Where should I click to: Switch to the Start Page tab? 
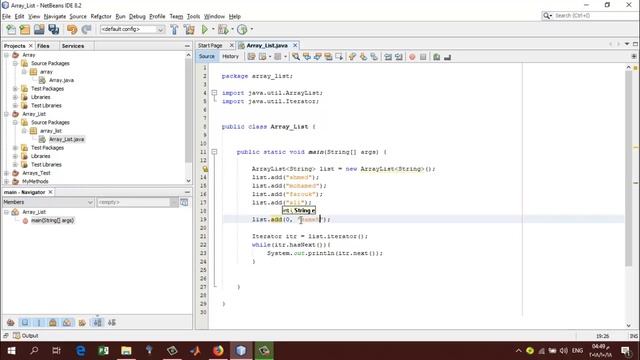tap(210, 45)
